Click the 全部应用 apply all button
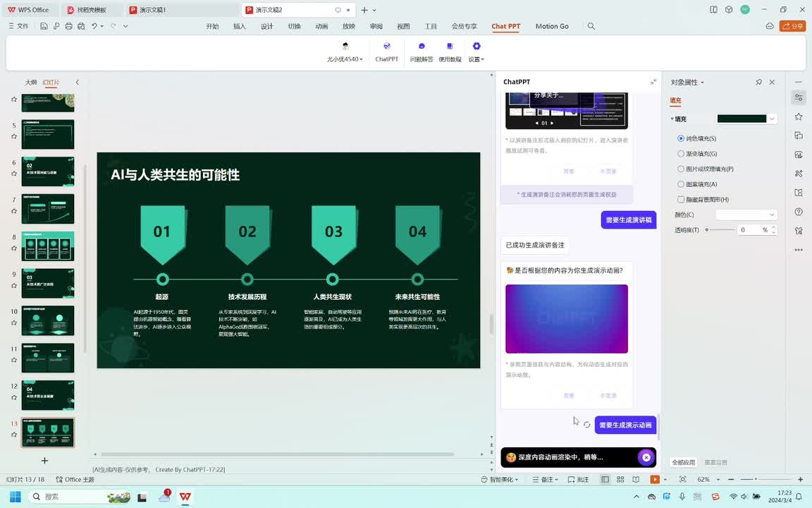 click(683, 462)
